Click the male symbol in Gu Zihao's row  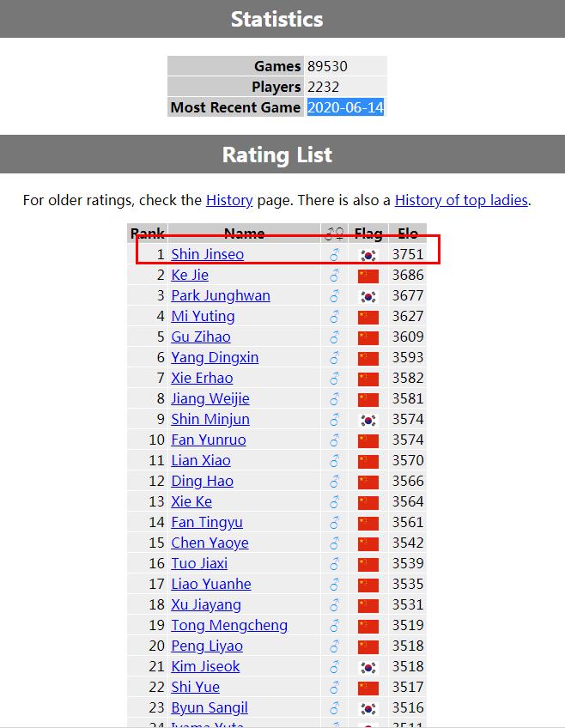(335, 337)
